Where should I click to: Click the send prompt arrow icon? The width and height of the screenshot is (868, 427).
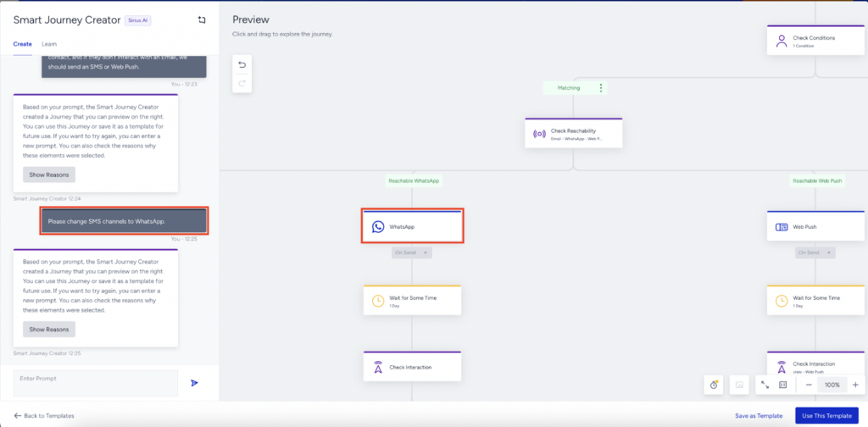(194, 383)
